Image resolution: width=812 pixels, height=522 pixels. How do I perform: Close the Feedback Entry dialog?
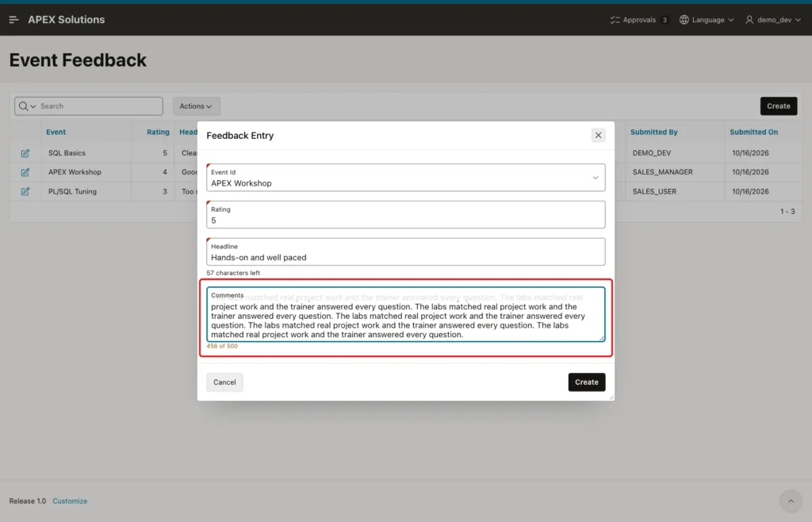598,135
